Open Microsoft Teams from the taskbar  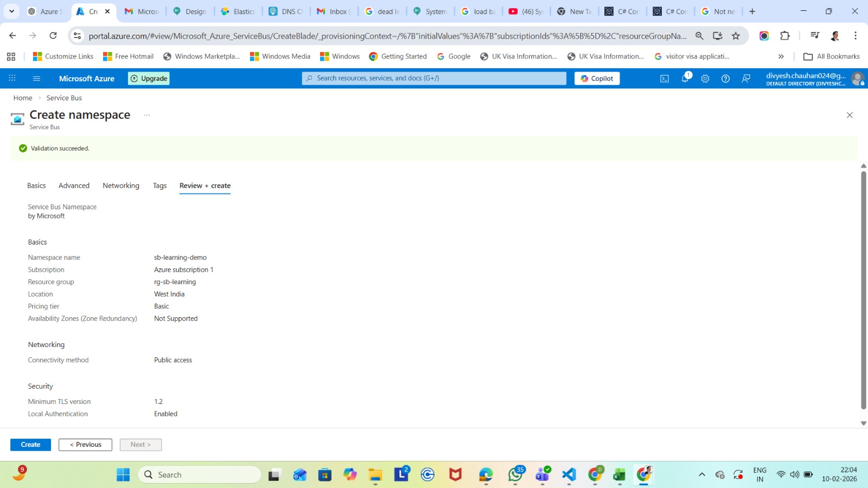pyautogui.click(x=542, y=475)
